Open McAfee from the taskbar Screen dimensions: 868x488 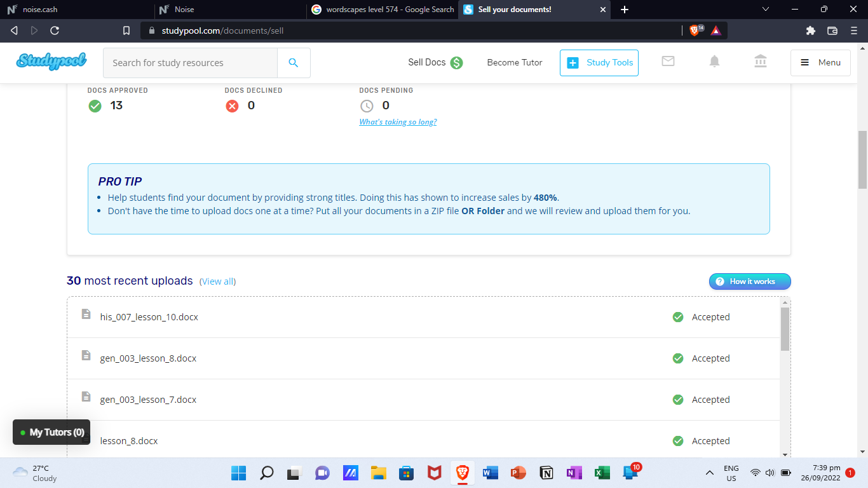tap(435, 473)
